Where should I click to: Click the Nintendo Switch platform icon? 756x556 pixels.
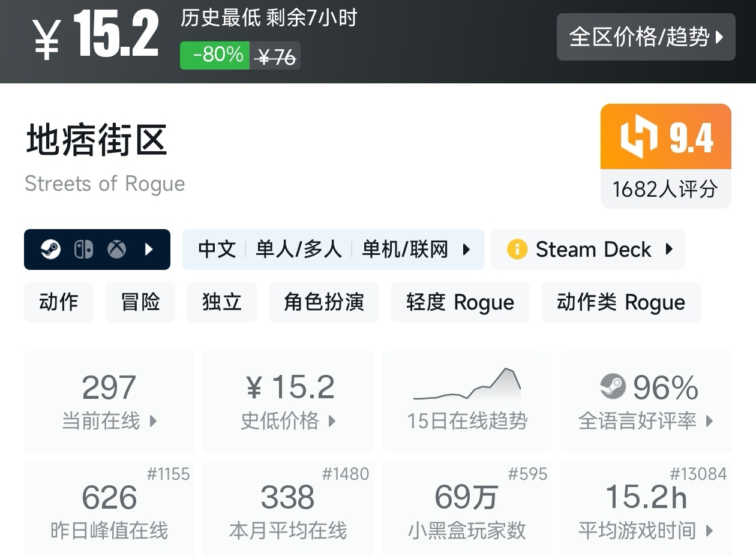coord(83,250)
